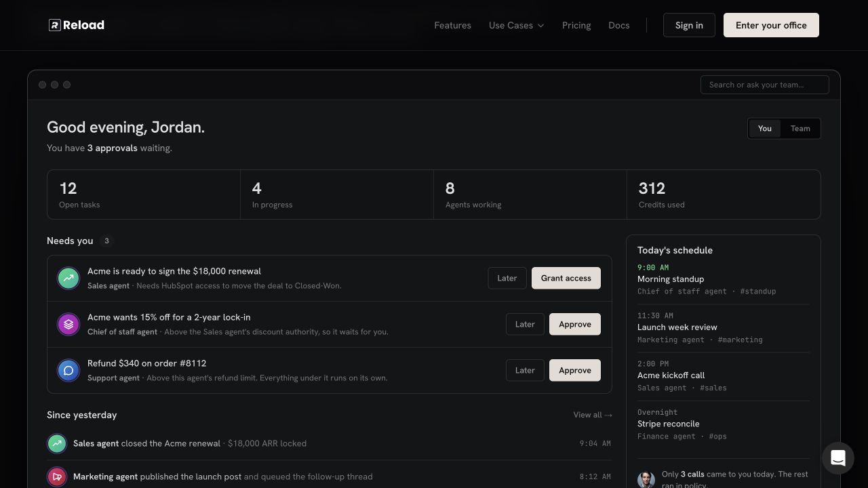Open the Stripe reconcile schedule entry
Image resolution: width=868 pixels, height=488 pixels.
(724, 424)
